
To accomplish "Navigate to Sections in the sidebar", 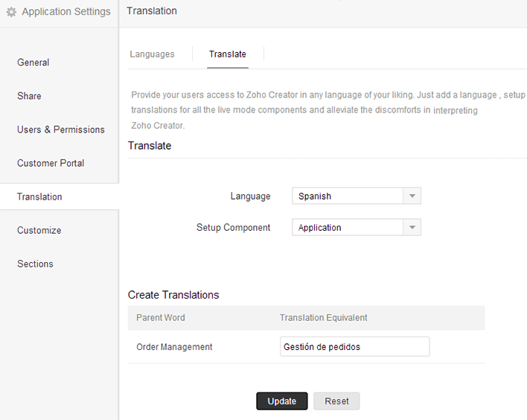I will tap(36, 264).
